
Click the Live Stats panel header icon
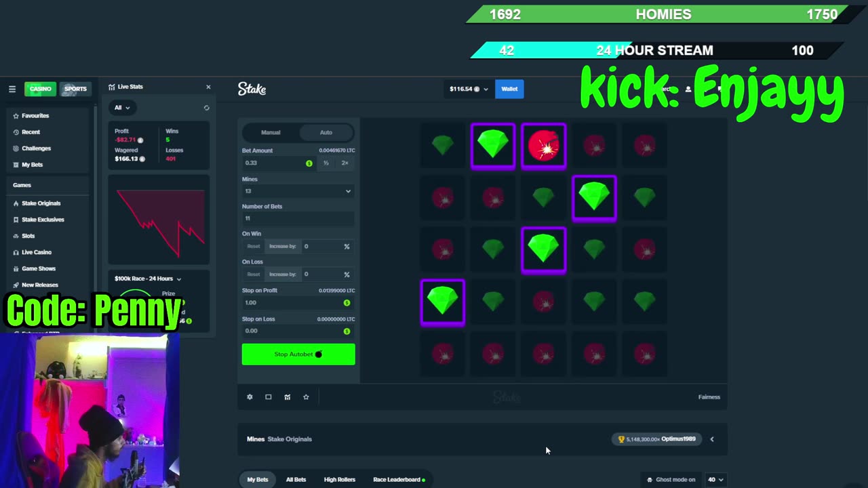pyautogui.click(x=112, y=87)
